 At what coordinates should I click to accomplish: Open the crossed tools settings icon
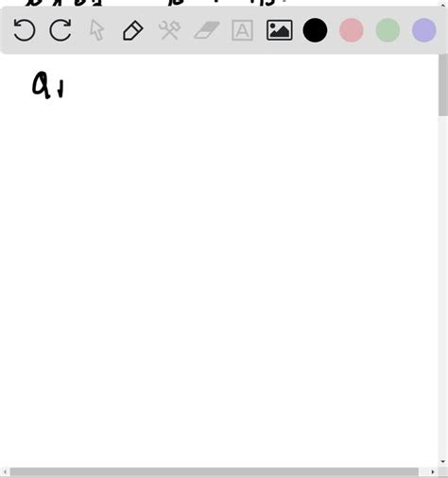tap(169, 30)
